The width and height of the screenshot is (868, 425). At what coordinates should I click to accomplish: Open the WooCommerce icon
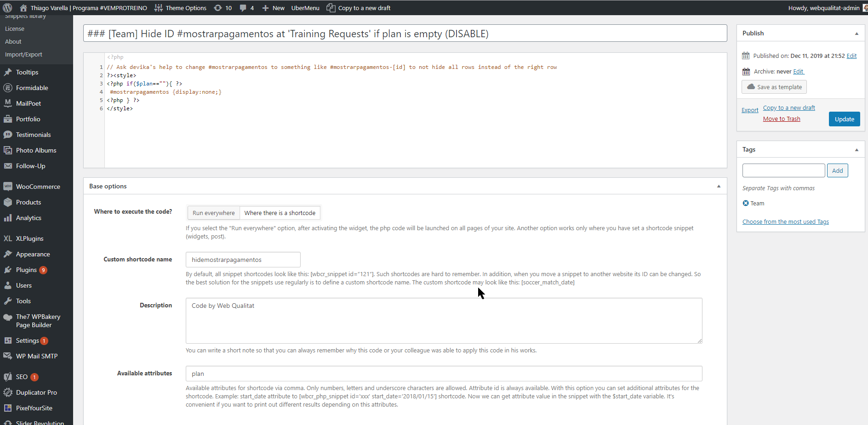pos(8,187)
